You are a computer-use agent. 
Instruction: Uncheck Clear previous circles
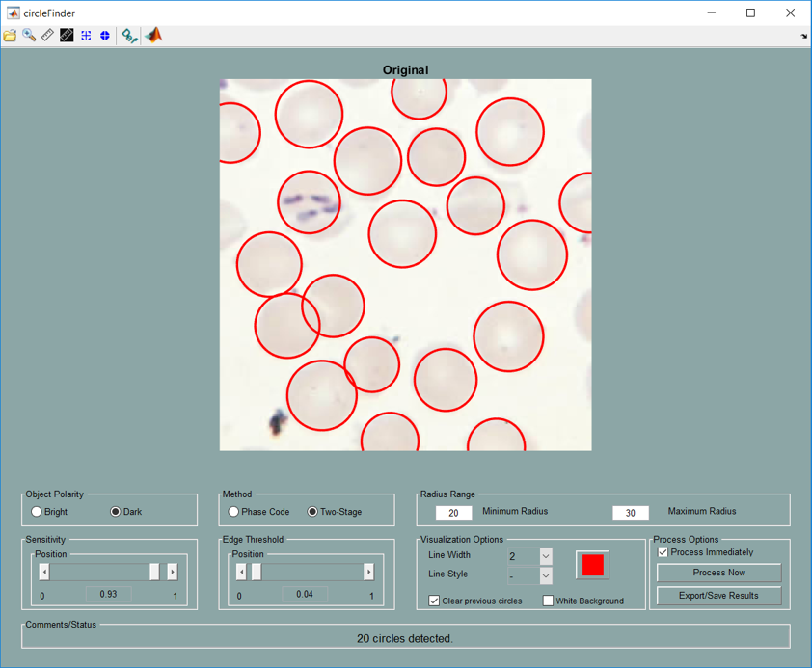434,601
